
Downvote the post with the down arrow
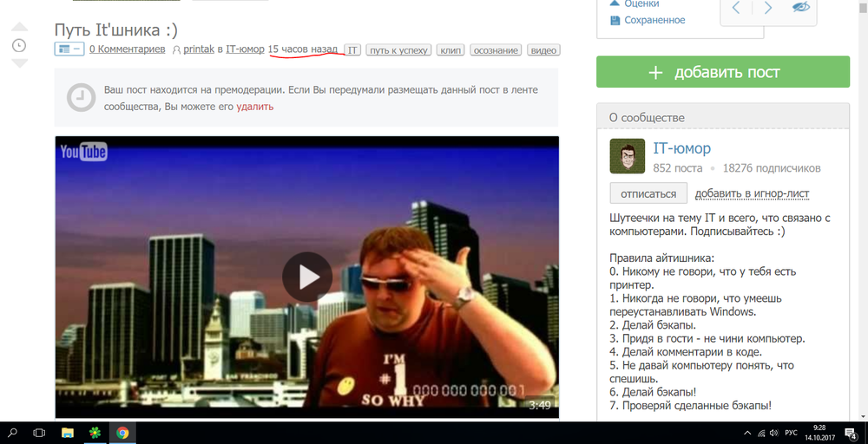19,62
